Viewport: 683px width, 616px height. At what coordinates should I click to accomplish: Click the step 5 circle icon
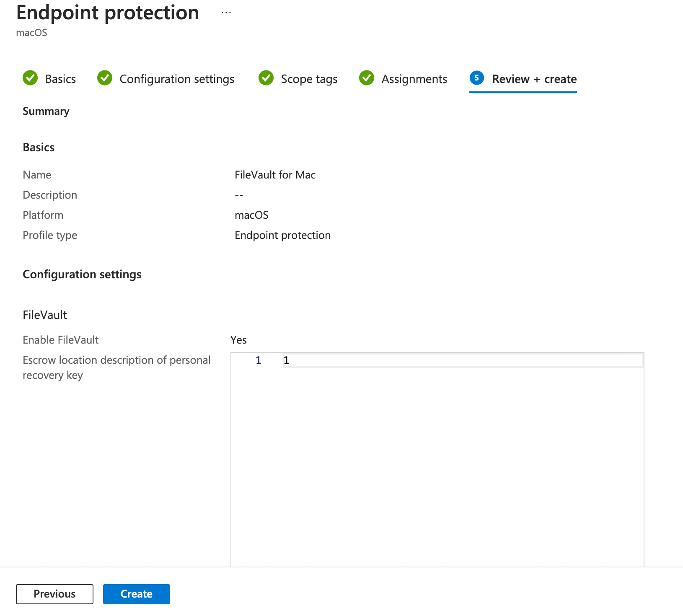(477, 78)
